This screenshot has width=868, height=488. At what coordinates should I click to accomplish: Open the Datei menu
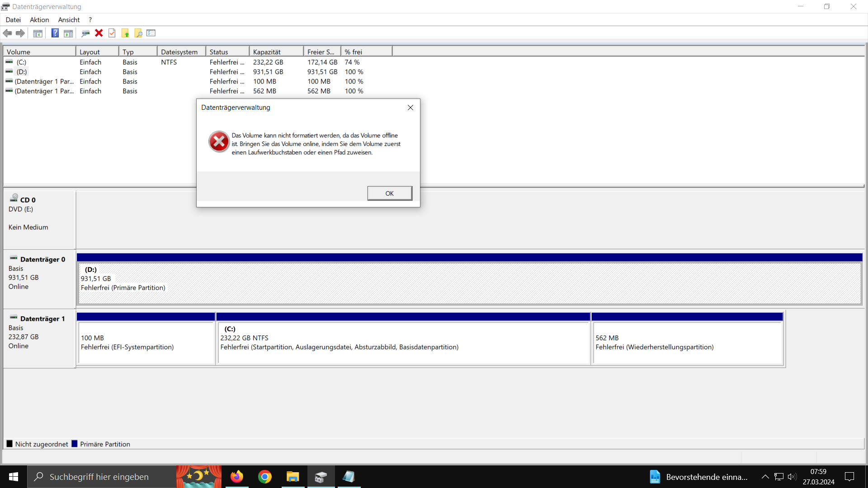[13, 20]
